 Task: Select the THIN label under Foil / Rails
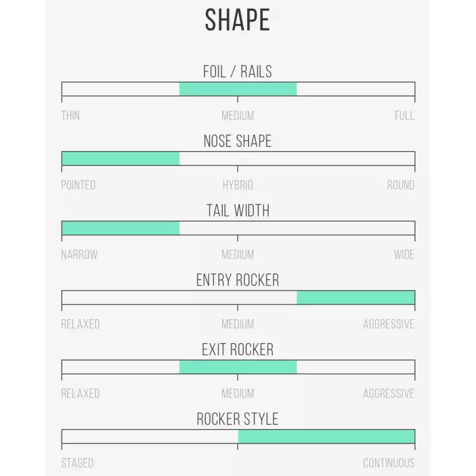71,116
